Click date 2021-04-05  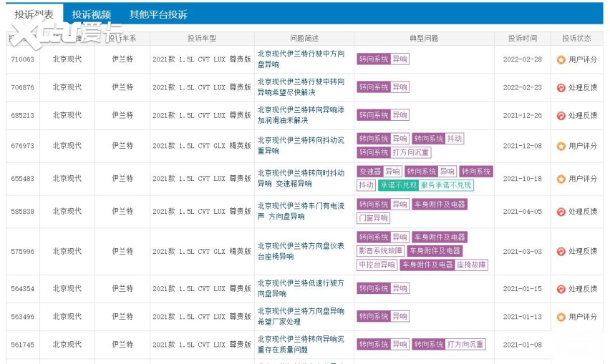click(522, 212)
